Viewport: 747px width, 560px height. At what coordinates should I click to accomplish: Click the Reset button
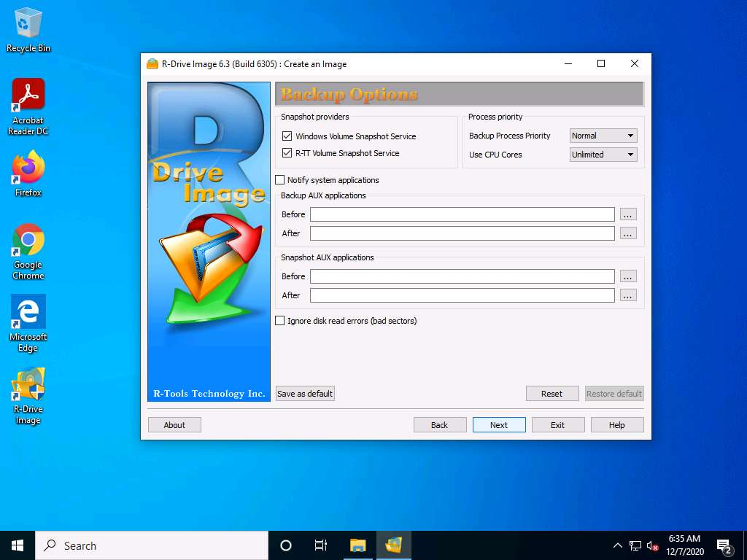[552, 394]
